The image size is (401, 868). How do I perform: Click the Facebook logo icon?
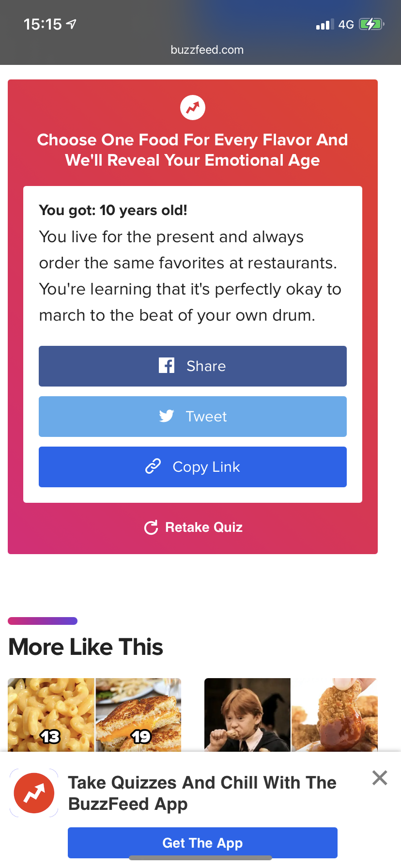tap(167, 365)
